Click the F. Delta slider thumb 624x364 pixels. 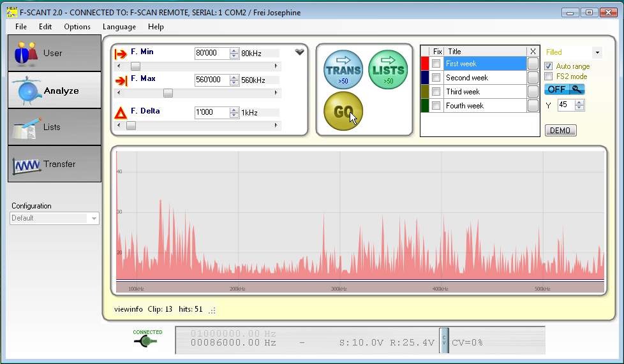[x=131, y=126]
